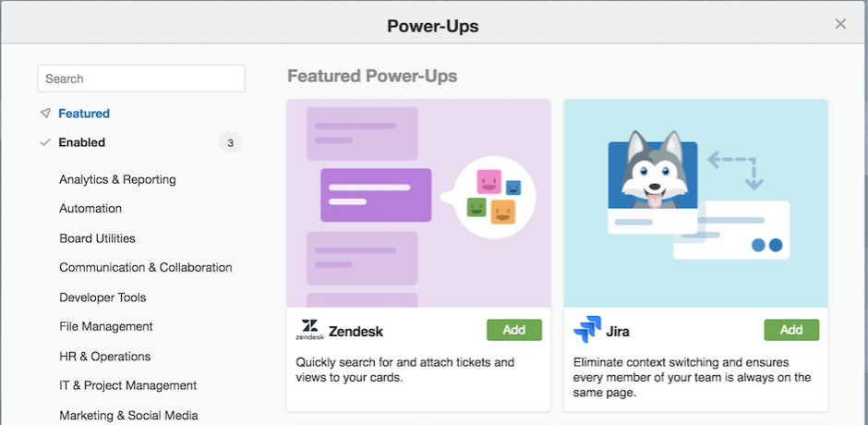Select the Automation category

tap(90, 209)
